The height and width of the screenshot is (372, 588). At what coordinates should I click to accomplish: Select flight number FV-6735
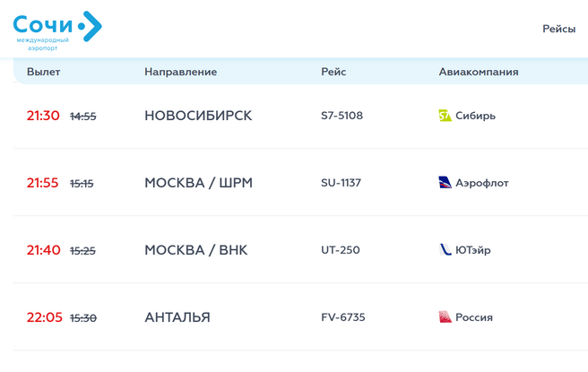(x=342, y=317)
